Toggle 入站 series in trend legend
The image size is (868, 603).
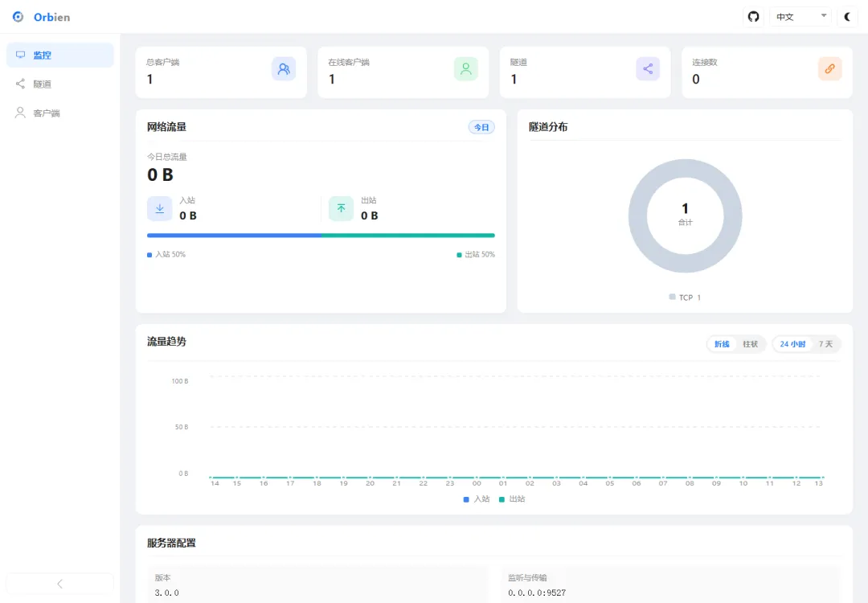477,499
